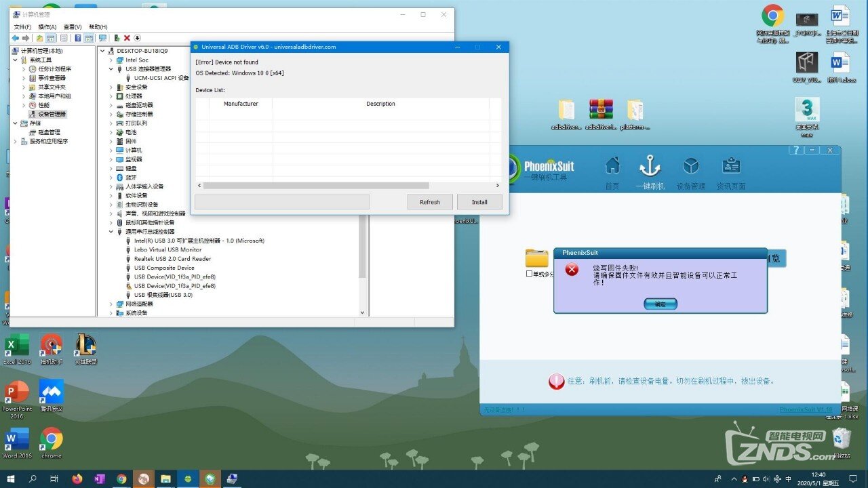Open the Recycle Bin on desktop
Image resolution: width=868 pixels, height=488 pixels.
point(842,442)
